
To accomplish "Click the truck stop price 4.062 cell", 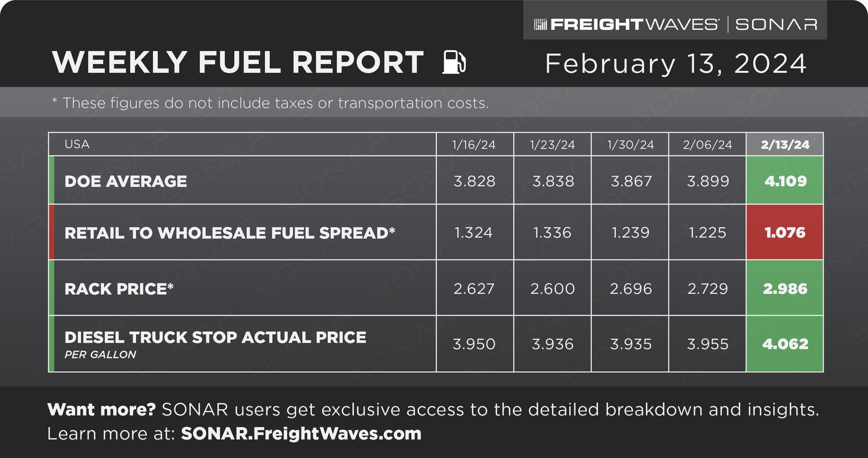I will coord(785,344).
